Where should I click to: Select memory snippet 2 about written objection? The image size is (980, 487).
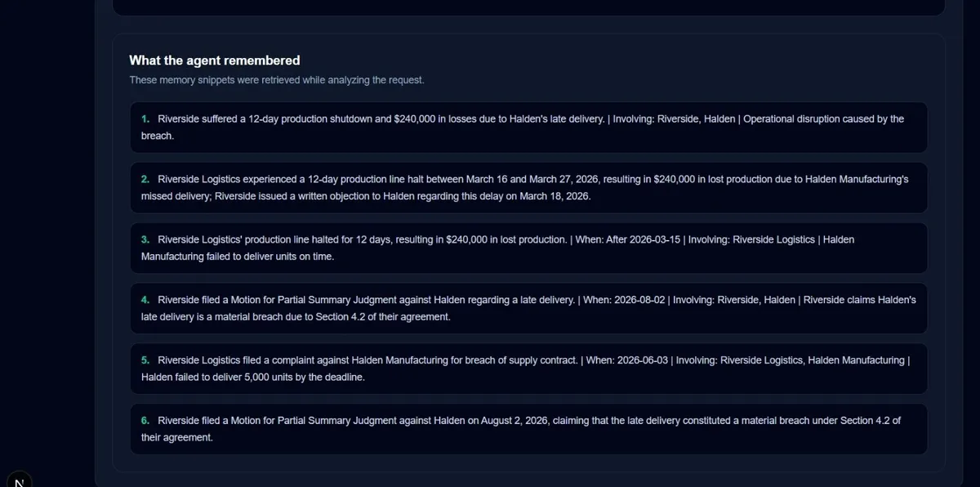(x=528, y=188)
